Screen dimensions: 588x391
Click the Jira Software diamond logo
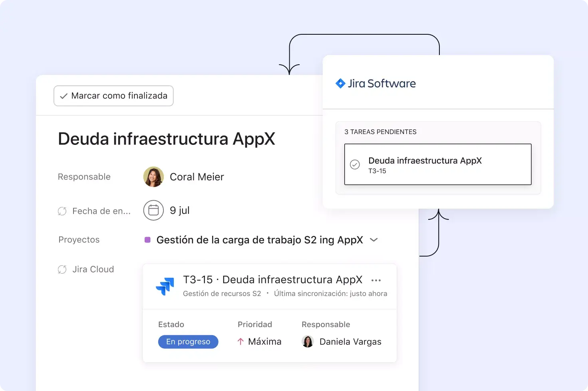point(341,83)
